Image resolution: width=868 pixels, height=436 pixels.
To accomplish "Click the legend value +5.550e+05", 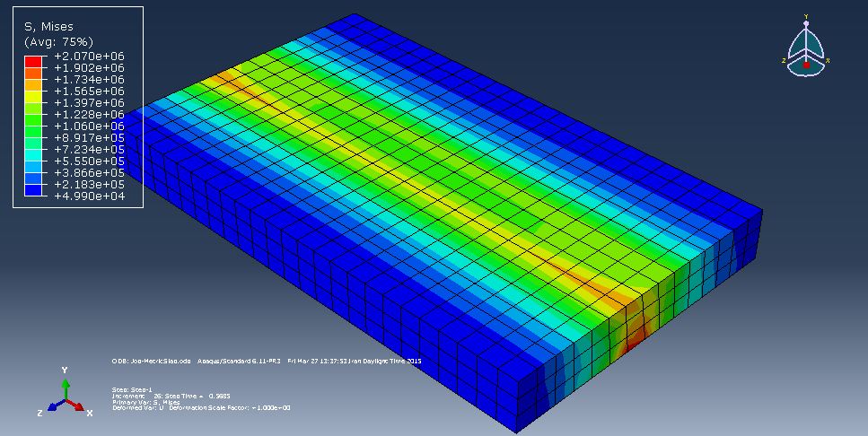I will tap(89, 161).
